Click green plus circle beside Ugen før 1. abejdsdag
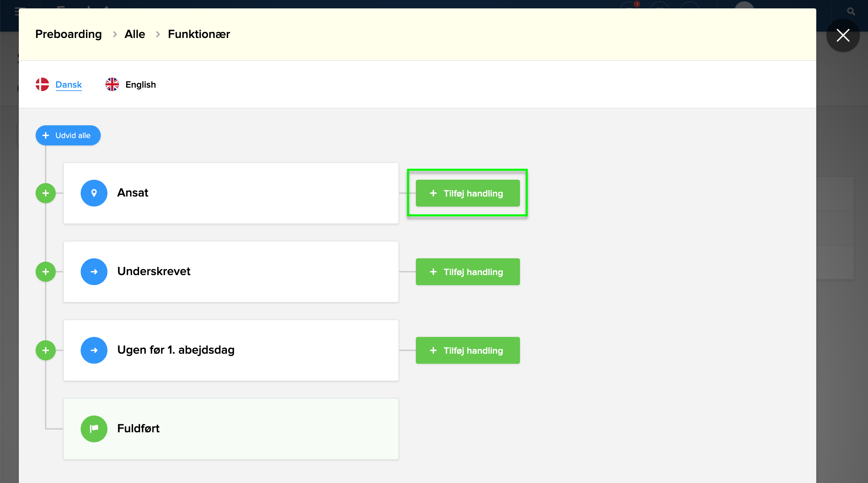The width and height of the screenshot is (868, 483). [x=45, y=350]
